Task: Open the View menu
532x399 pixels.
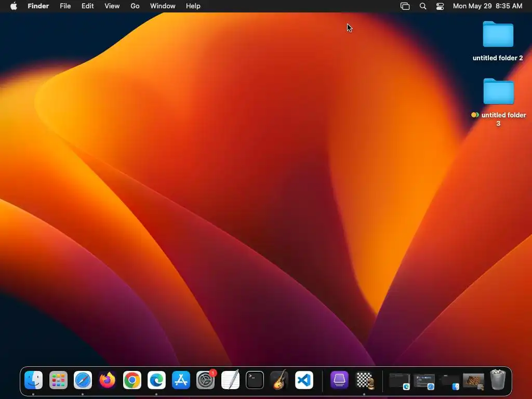Action: pyautogui.click(x=112, y=6)
